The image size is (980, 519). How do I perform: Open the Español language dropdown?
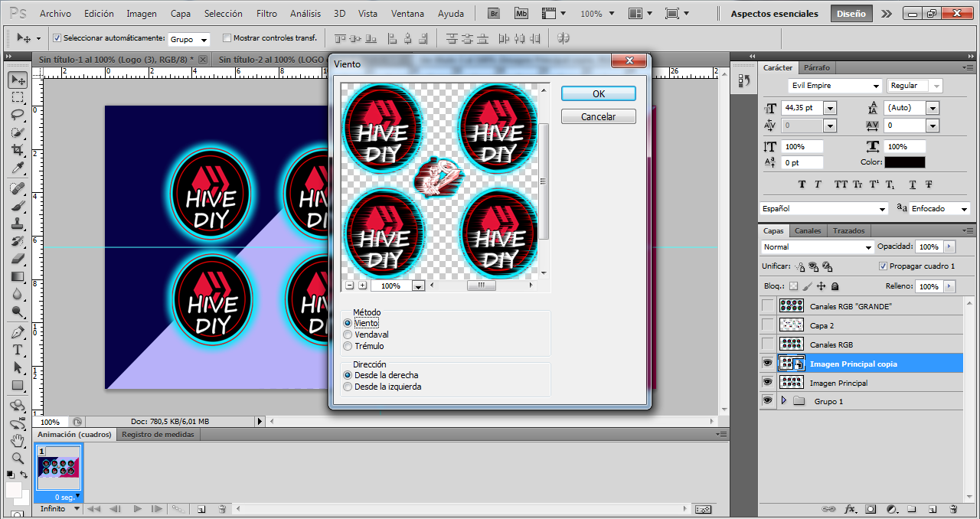pyautogui.click(x=883, y=209)
